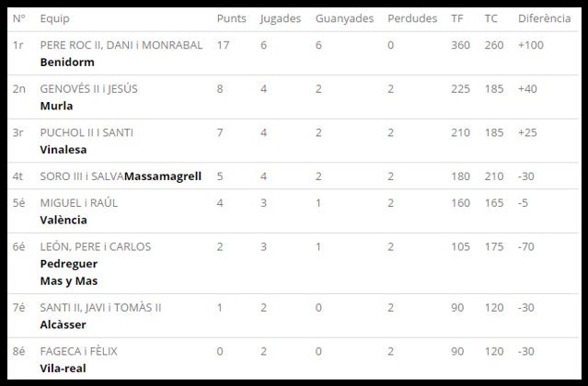Click the Vila-real town name
This screenshot has width=588, height=386.
pos(65,369)
